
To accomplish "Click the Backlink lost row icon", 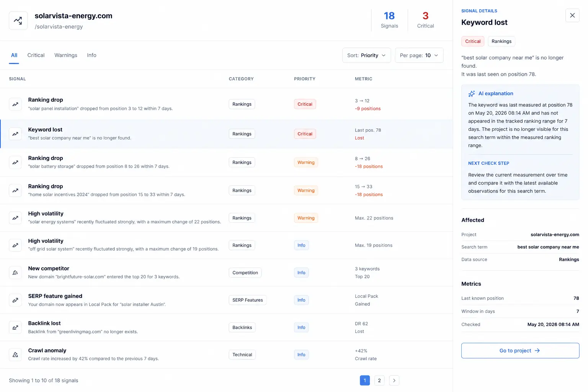I will [x=15, y=327].
